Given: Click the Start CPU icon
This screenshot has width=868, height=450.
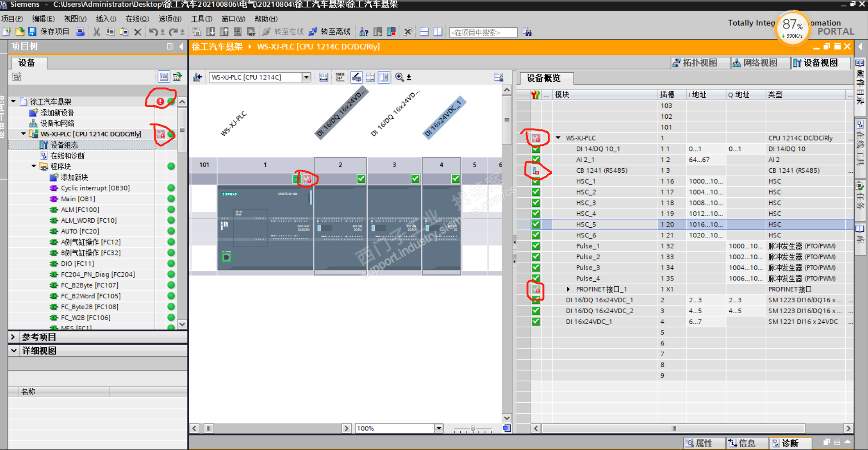Looking at the screenshot, I should pyautogui.click(x=378, y=32).
